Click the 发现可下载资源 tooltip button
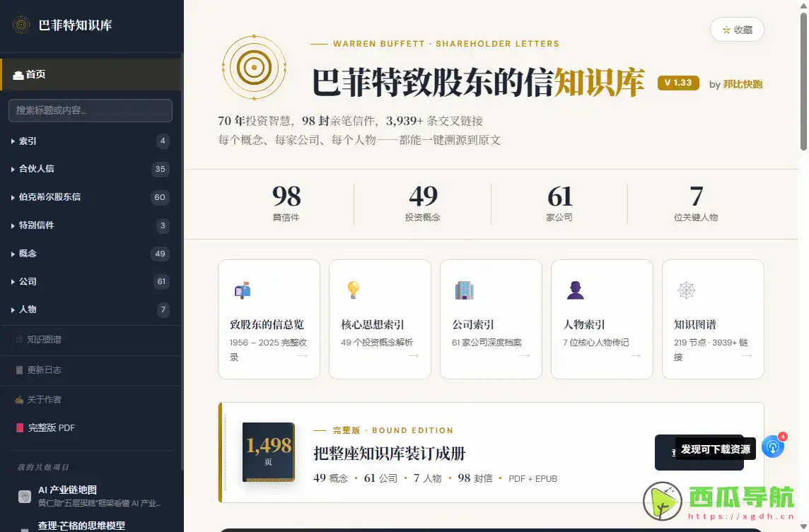Image resolution: width=809 pixels, height=532 pixels. (716, 449)
